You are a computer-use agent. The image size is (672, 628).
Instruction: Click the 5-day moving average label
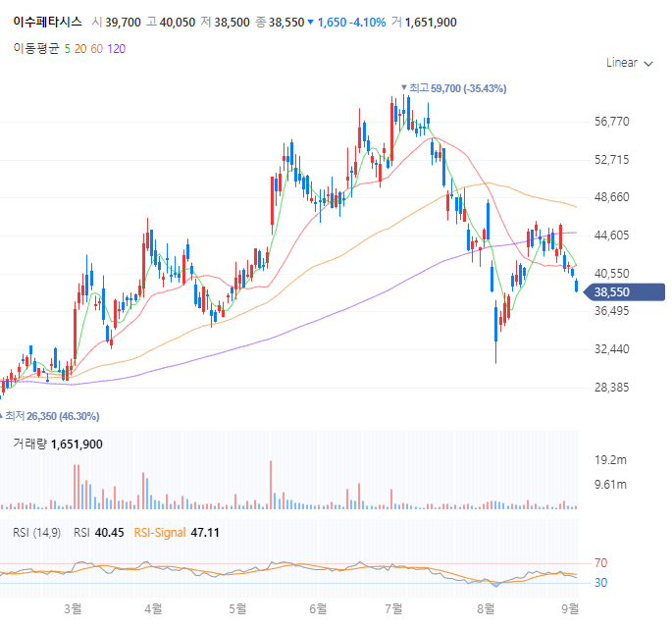[x=68, y=49]
